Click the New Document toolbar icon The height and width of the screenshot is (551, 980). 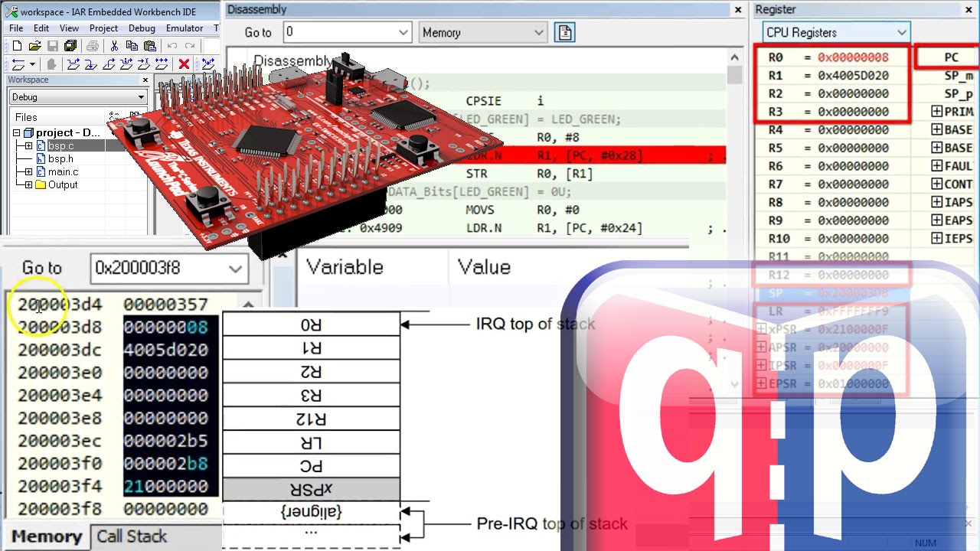click(x=17, y=46)
